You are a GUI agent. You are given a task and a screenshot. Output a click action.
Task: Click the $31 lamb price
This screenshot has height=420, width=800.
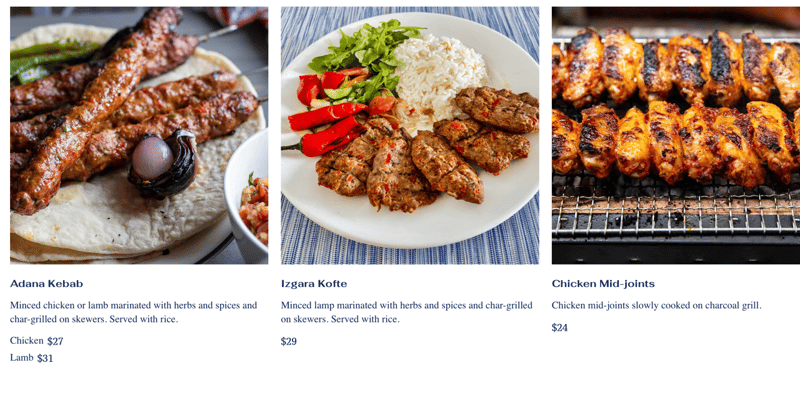click(x=45, y=358)
